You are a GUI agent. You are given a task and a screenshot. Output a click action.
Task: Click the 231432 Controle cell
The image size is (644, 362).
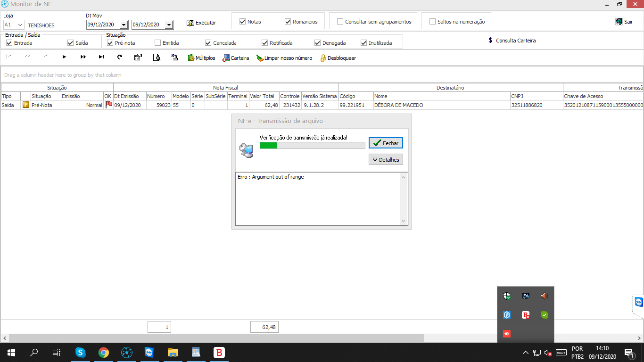click(290, 105)
